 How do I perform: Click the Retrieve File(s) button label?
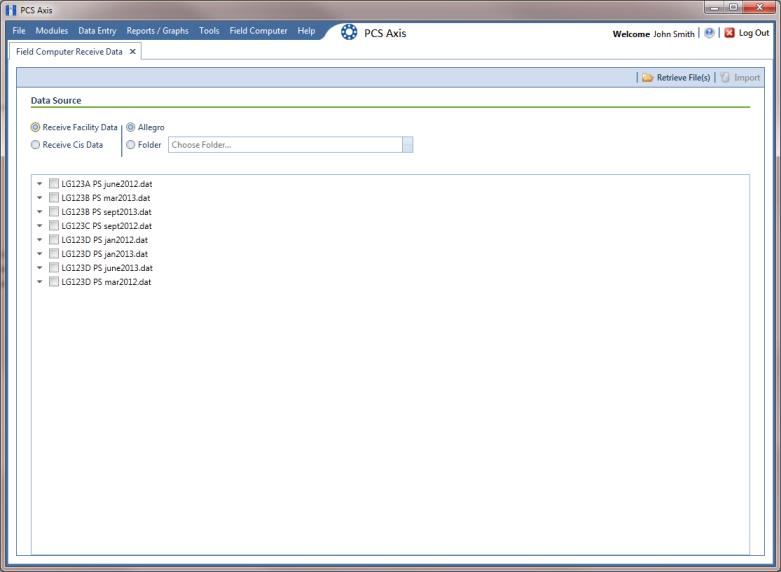(683, 78)
